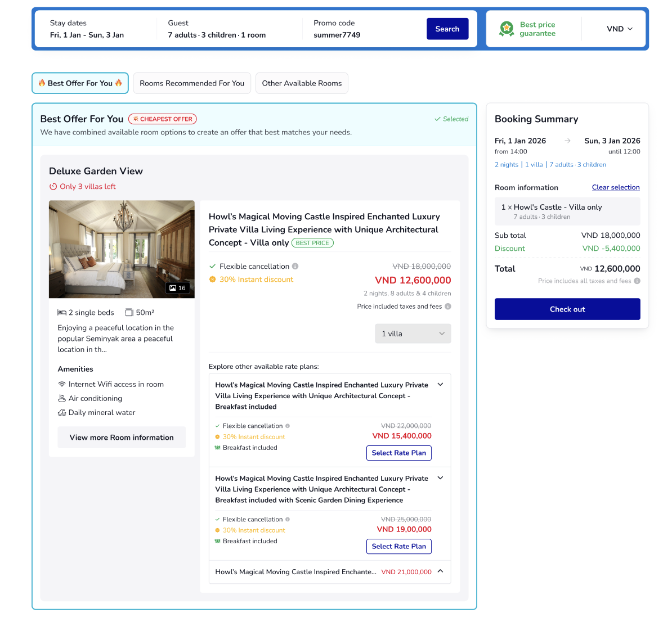Viewport: 672px width, 622px height.
Task: Click info icon beside Price includes all taxes and fees
Action: coord(637,281)
